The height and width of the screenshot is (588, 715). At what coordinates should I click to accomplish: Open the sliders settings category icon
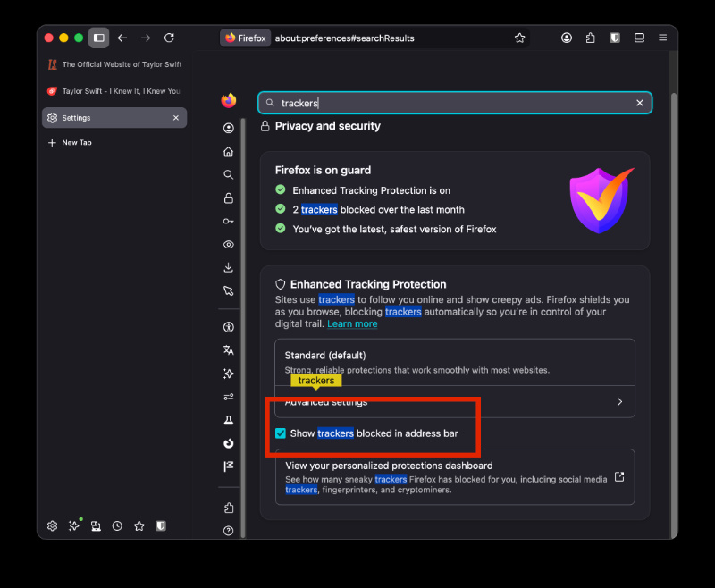pyautogui.click(x=229, y=397)
